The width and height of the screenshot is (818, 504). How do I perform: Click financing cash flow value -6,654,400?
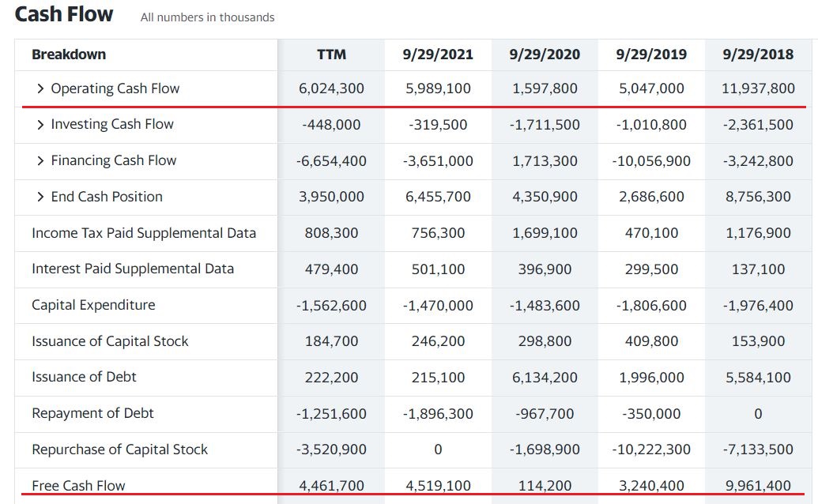(331, 161)
